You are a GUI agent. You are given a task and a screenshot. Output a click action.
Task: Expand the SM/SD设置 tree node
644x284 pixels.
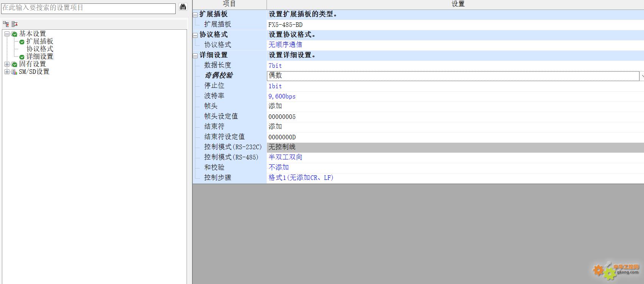point(7,72)
